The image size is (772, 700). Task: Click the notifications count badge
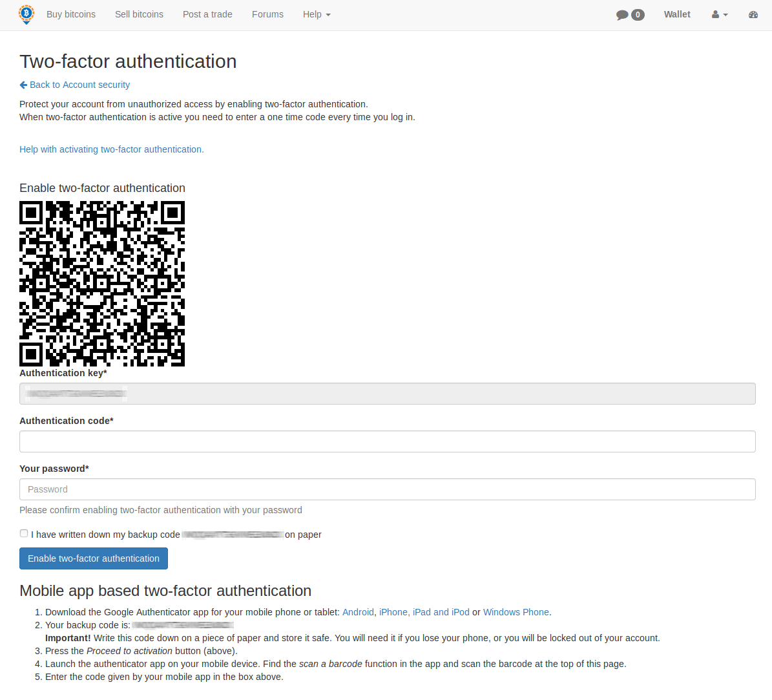(638, 15)
